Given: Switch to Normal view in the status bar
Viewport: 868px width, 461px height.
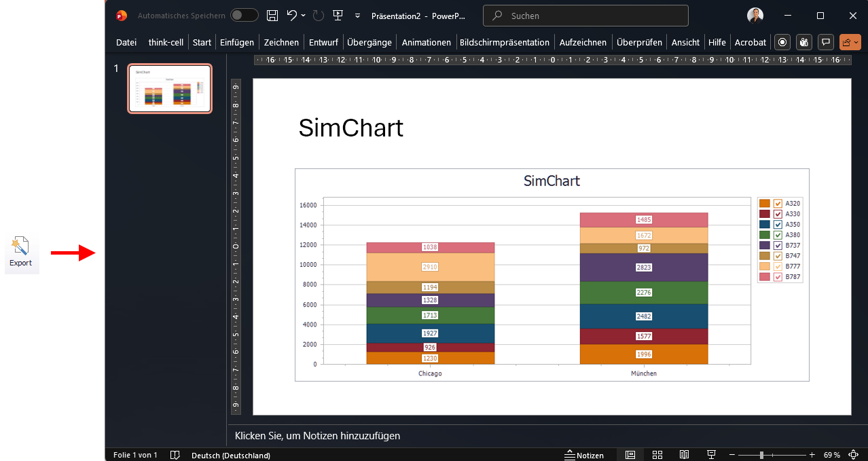Looking at the screenshot, I should click(x=630, y=454).
